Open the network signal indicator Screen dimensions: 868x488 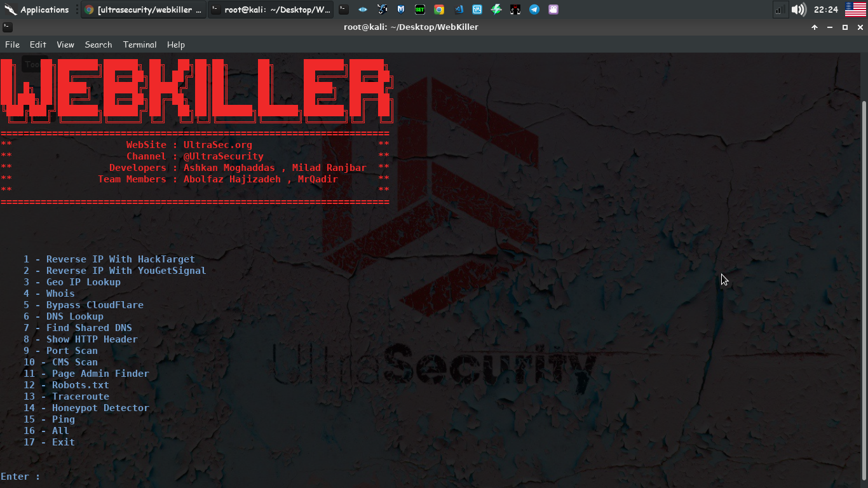[x=780, y=10]
